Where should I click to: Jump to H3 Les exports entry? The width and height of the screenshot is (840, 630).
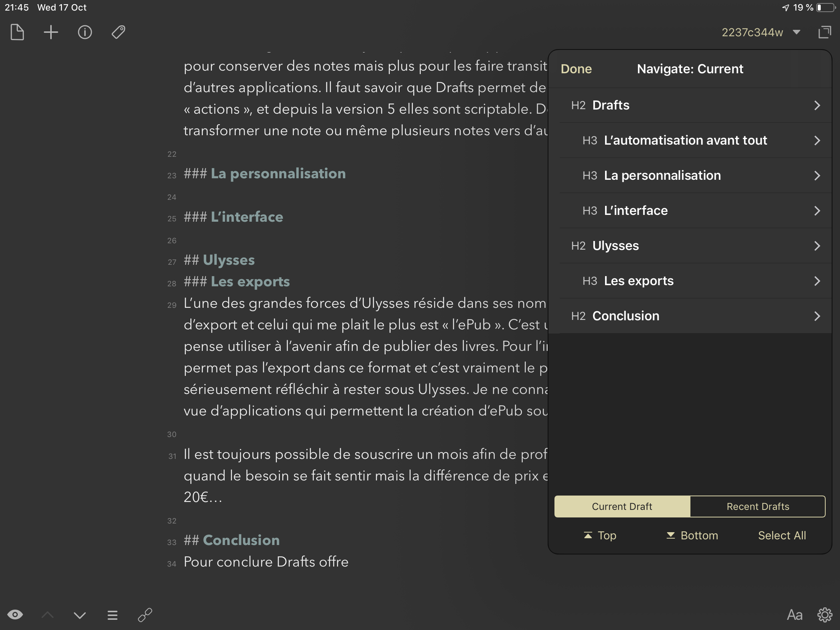coord(638,281)
